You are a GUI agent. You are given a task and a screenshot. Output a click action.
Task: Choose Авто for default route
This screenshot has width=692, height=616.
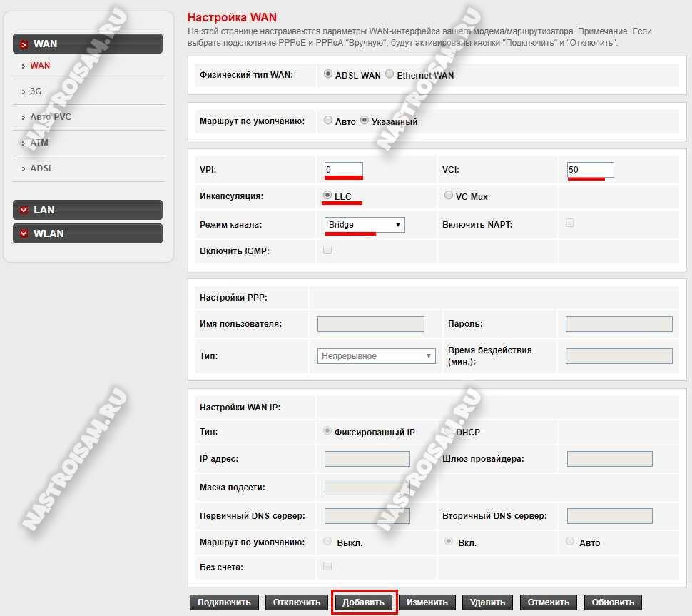pyautogui.click(x=328, y=121)
